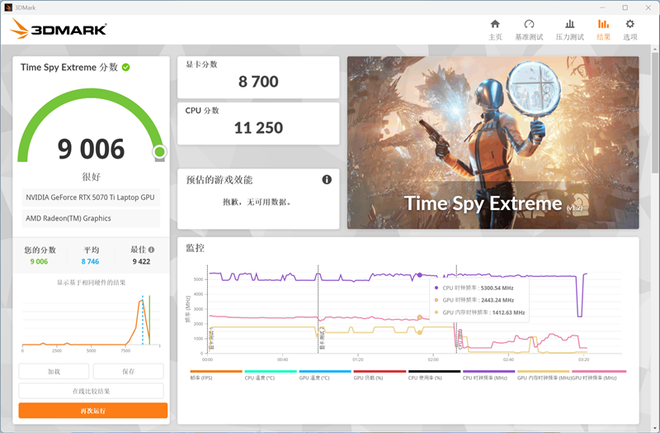Click the info icon beside best score

pyautogui.click(x=151, y=249)
